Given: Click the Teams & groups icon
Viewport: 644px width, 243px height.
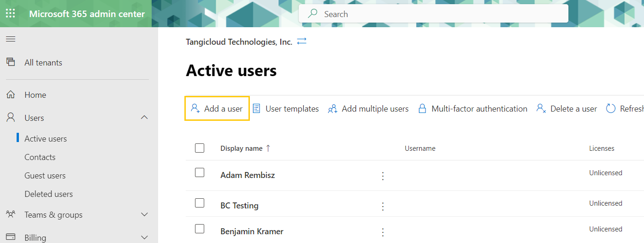Looking at the screenshot, I should click(11, 214).
